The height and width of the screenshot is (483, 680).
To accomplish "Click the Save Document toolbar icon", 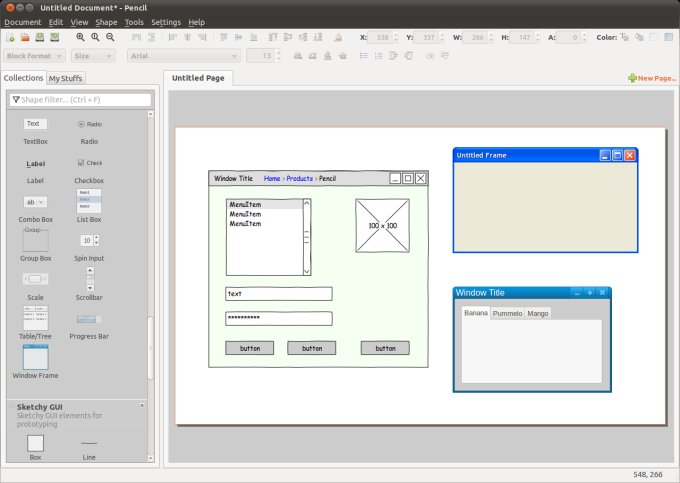I will tap(38, 37).
